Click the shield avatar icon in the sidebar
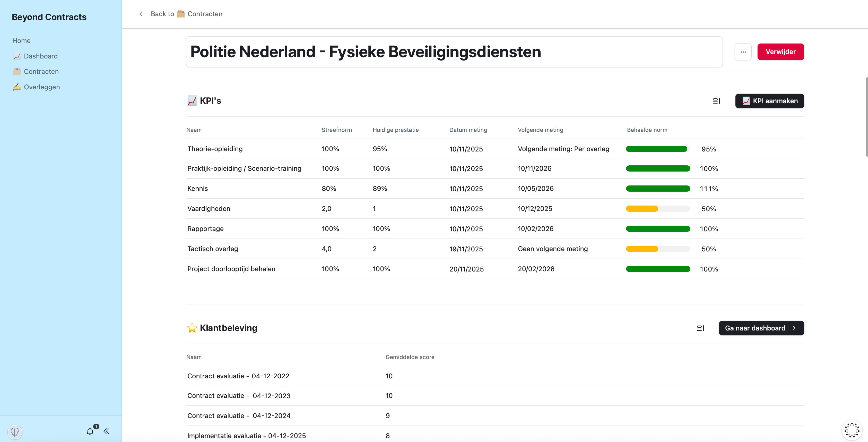The image size is (868, 442). click(x=15, y=431)
